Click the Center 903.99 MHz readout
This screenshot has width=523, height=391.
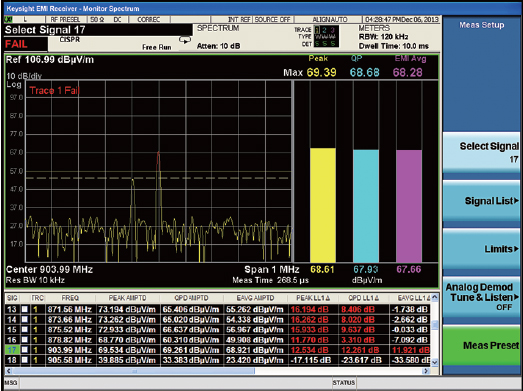pyautogui.click(x=49, y=270)
